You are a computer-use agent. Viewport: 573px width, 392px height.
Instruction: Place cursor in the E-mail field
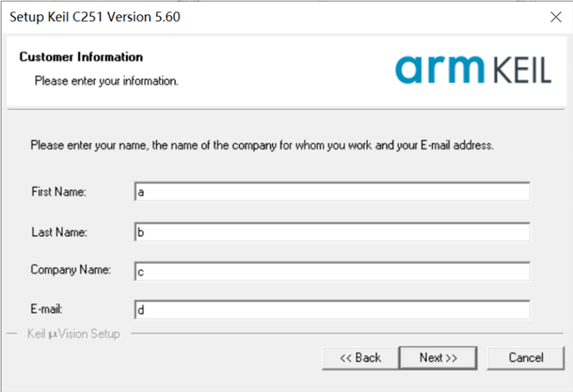[332, 309]
